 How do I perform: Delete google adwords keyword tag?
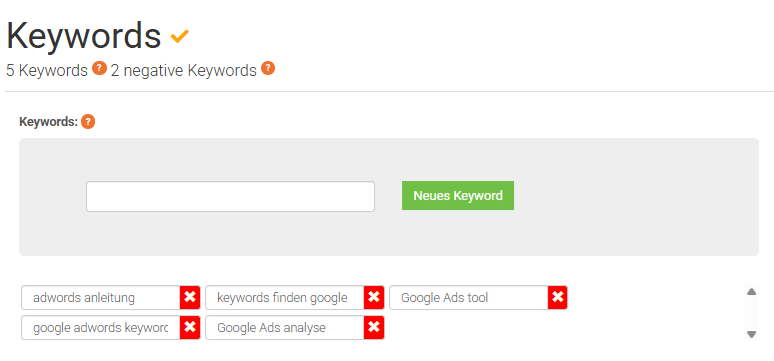190,327
